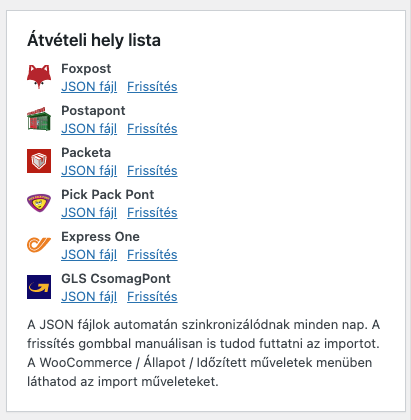Open the Express One JSON fájl link
The height and width of the screenshot is (420, 411).
pyautogui.click(x=89, y=255)
